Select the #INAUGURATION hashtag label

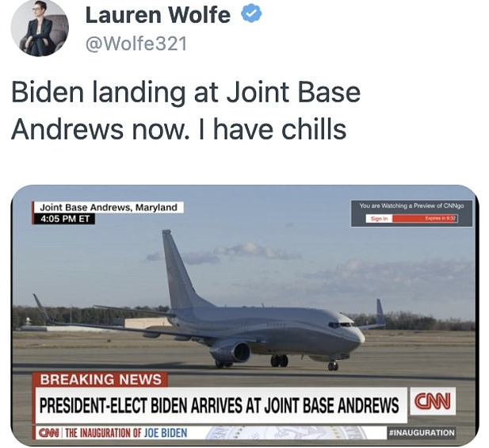(422, 433)
